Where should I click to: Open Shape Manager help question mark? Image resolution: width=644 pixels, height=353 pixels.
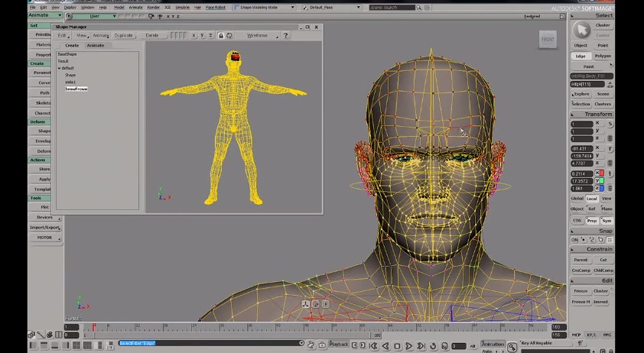pyautogui.click(x=285, y=36)
